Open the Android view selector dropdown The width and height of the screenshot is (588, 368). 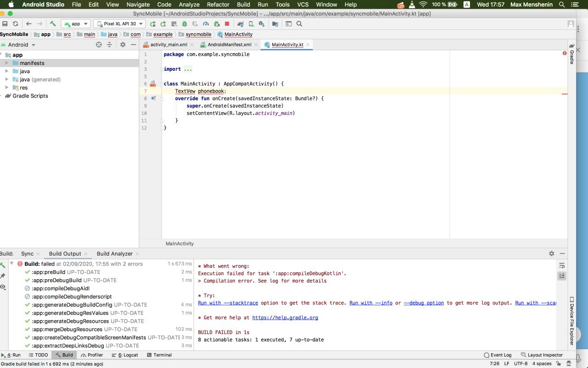18,45
